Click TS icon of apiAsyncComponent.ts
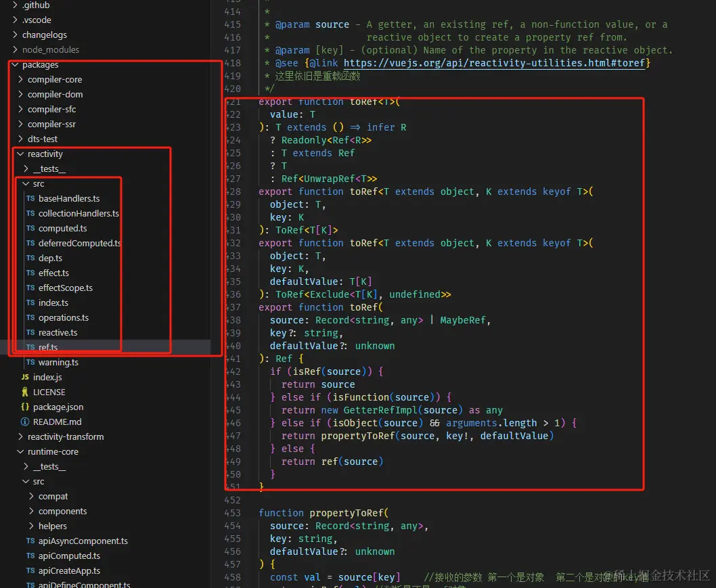Viewport: 716px width, 588px height. coord(30,541)
